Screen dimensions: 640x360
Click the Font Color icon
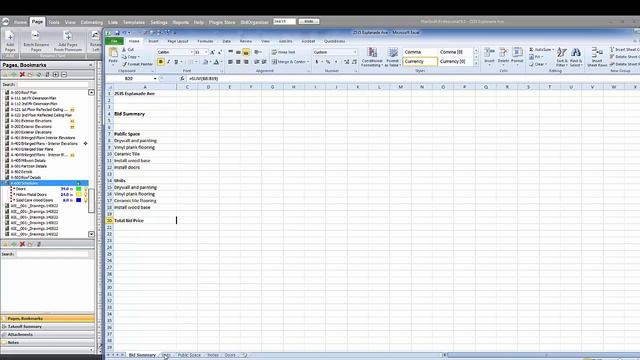tap(216, 62)
